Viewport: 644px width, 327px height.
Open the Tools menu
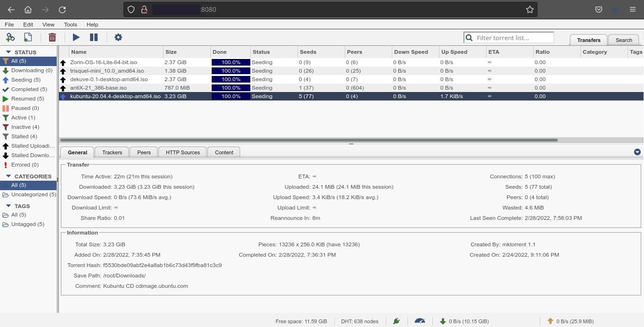[x=70, y=25]
